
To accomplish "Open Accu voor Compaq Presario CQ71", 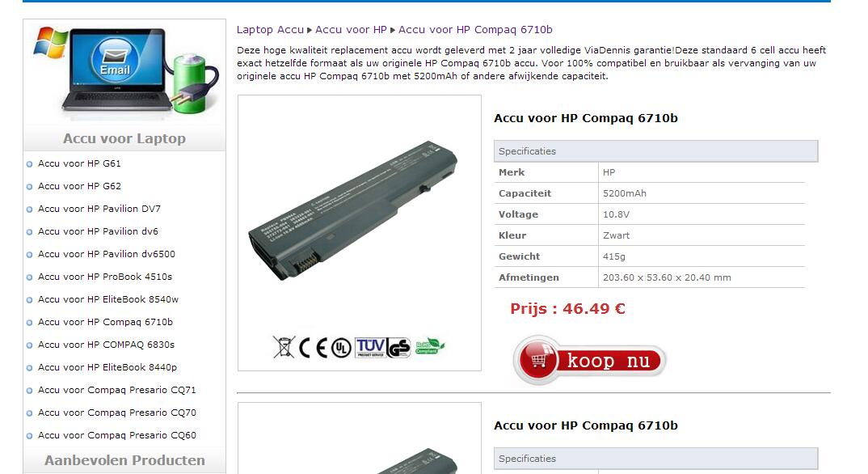I will tap(117, 390).
